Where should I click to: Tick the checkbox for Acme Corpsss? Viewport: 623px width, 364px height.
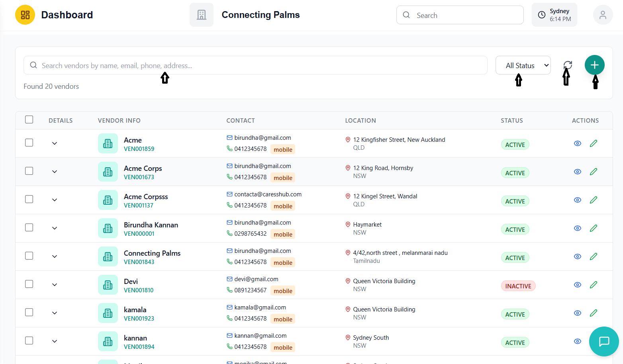pyautogui.click(x=29, y=199)
